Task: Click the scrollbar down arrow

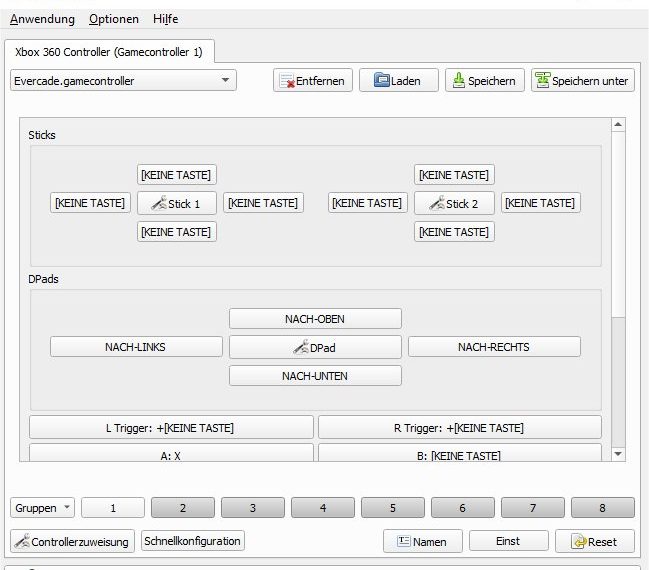Action: click(617, 453)
